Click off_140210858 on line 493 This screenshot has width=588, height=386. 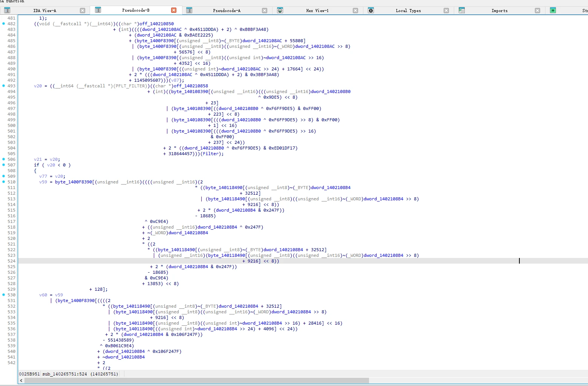click(x=191, y=86)
